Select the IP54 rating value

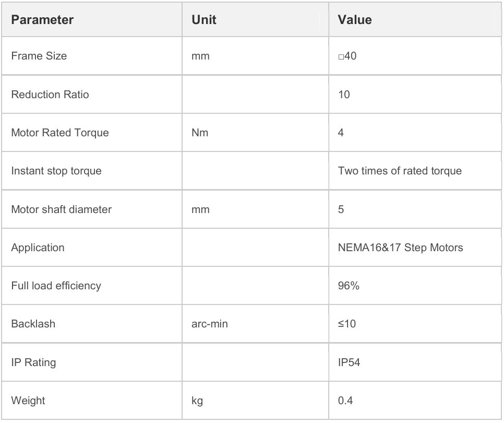tap(349, 362)
